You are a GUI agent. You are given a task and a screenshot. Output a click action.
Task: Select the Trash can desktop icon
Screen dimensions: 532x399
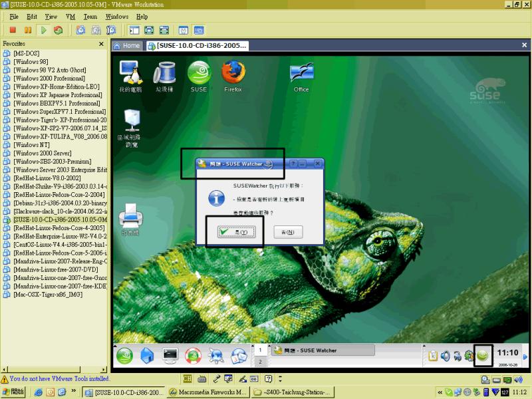tap(164, 76)
